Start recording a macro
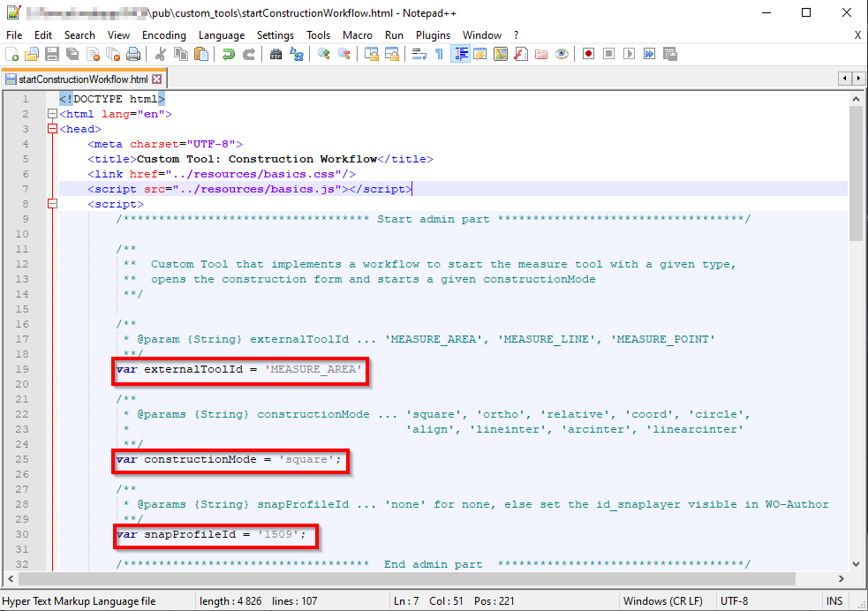 (586, 54)
